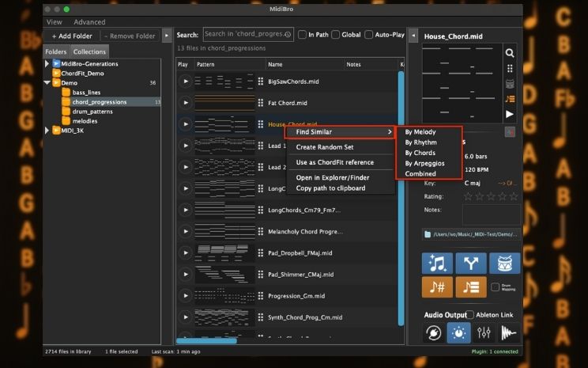This screenshot has height=368, width=588.
Task: Click the small orange note-list icon beside the preview
Action: click(x=510, y=99)
